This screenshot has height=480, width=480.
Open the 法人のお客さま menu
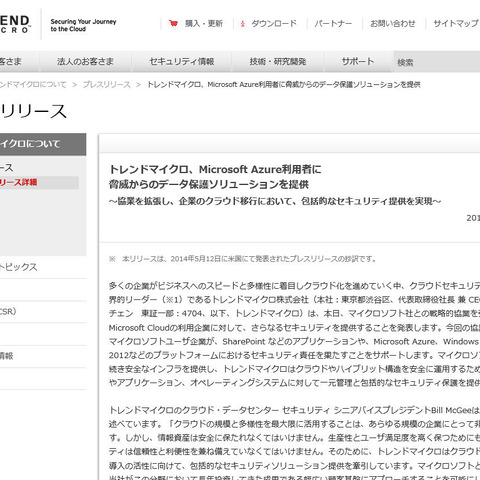85,61
